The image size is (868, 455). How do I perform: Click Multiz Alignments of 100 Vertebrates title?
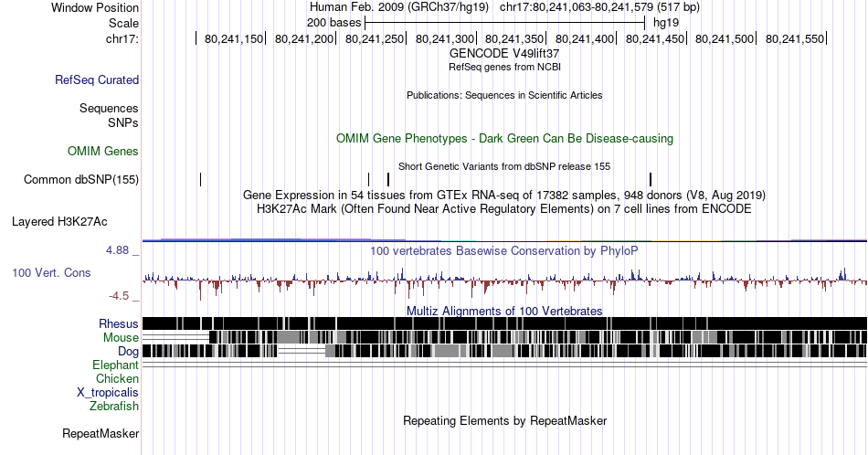coord(504,311)
